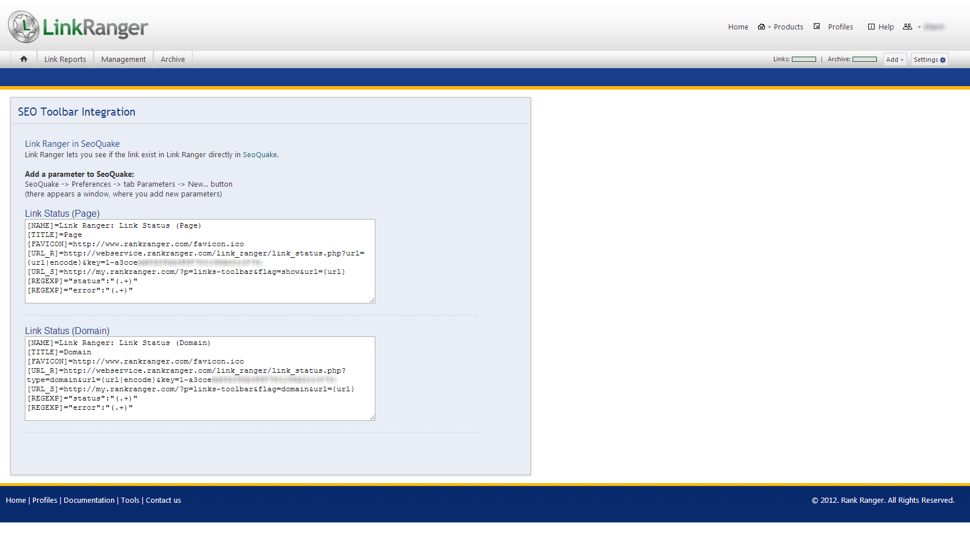Switch to the Management tab
The height and width of the screenshot is (560, 970).
[123, 59]
